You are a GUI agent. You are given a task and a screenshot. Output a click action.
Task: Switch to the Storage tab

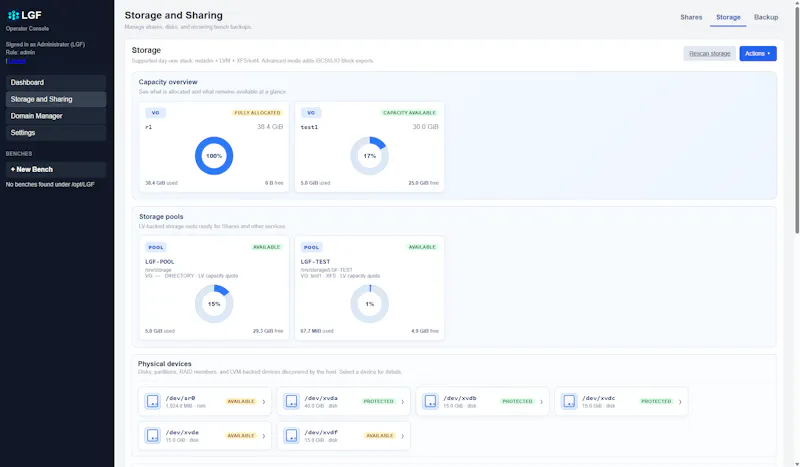728,17
